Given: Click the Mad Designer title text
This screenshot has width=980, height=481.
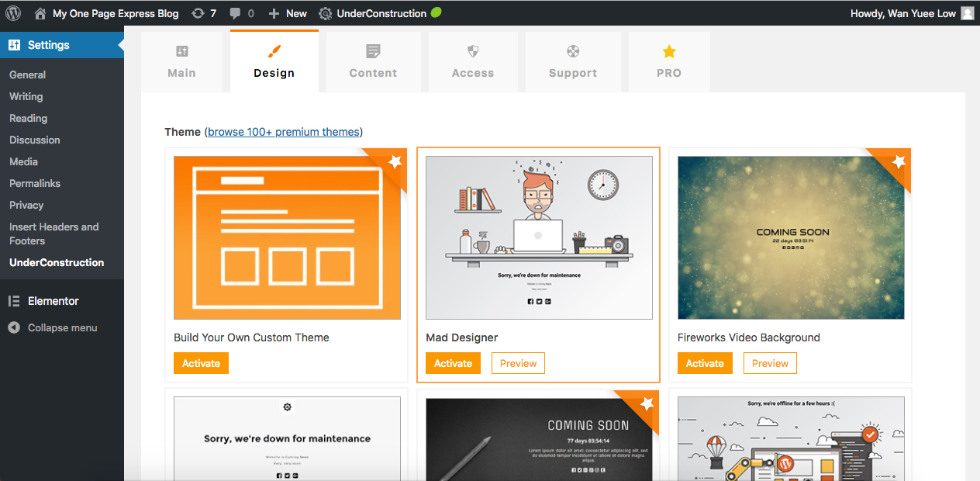Looking at the screenshot, I should click(x=462, y=337).
